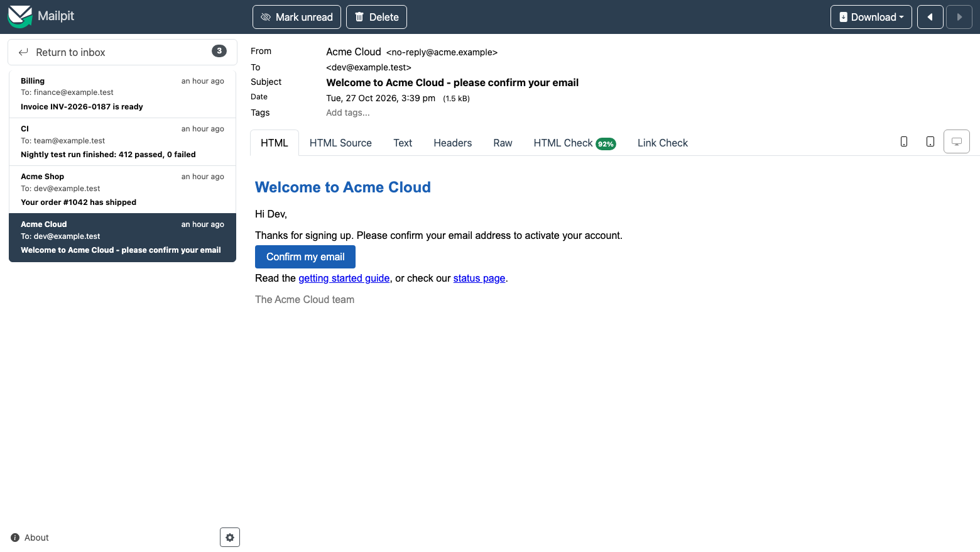Open the Headers tab

pos(452,143)
